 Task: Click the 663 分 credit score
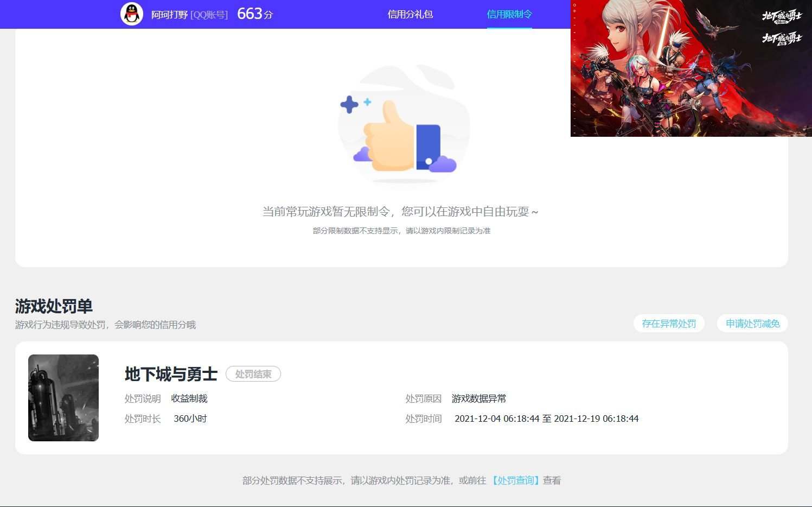[x=255, y=14]
